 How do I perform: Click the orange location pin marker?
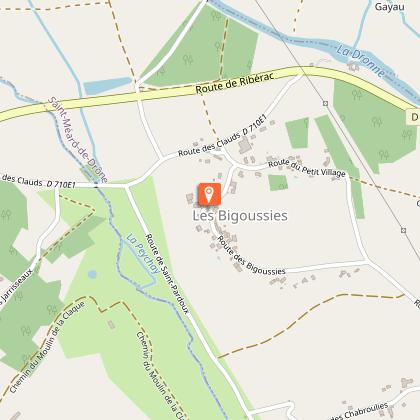pyautogui.click(x=209, y=194)
